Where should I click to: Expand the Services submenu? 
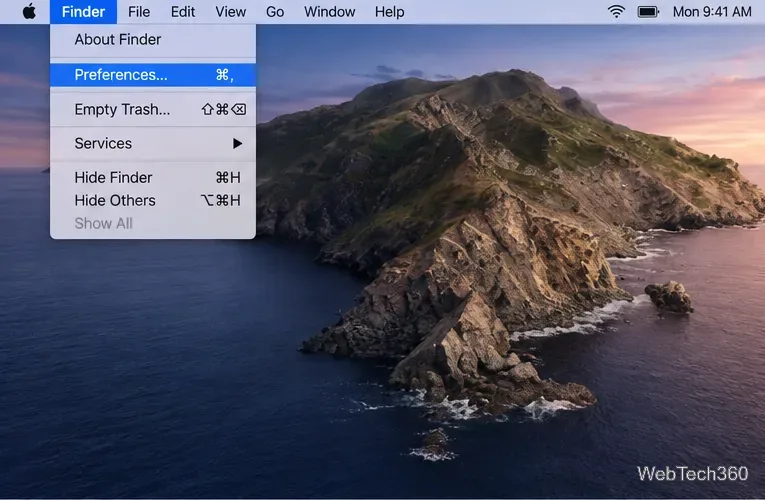[153, 143]
